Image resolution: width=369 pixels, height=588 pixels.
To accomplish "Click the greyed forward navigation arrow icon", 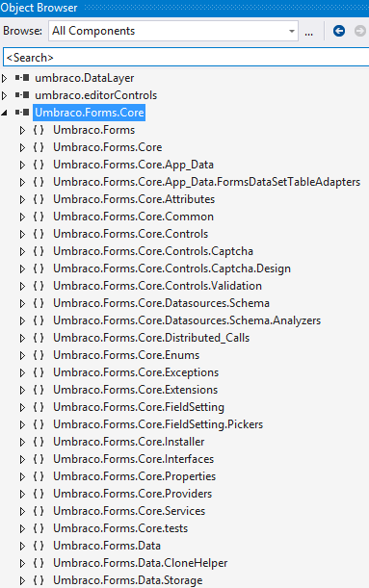I will tap(360, 31).
